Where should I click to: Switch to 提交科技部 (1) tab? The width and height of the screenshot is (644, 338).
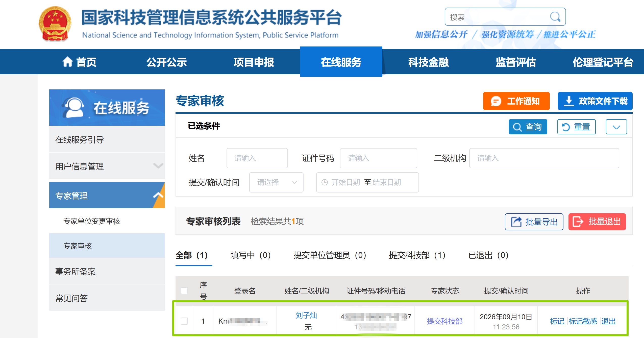pyautogui.click(x=417, y=255)
